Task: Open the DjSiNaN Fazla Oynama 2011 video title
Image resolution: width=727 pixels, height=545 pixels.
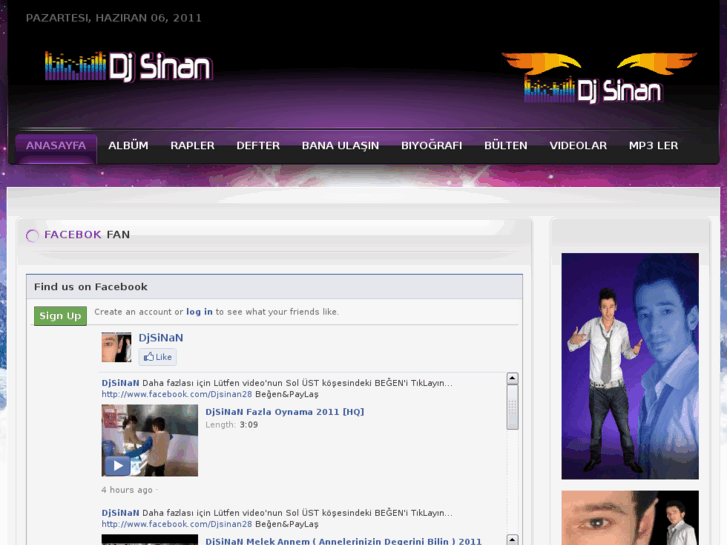Action: click(285, 412)
